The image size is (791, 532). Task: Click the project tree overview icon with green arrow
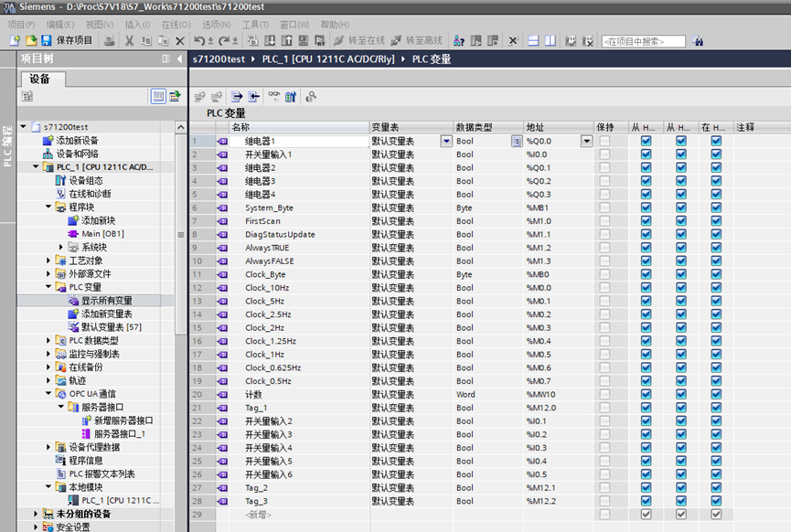pyautogui.click(x=175, y=96)
